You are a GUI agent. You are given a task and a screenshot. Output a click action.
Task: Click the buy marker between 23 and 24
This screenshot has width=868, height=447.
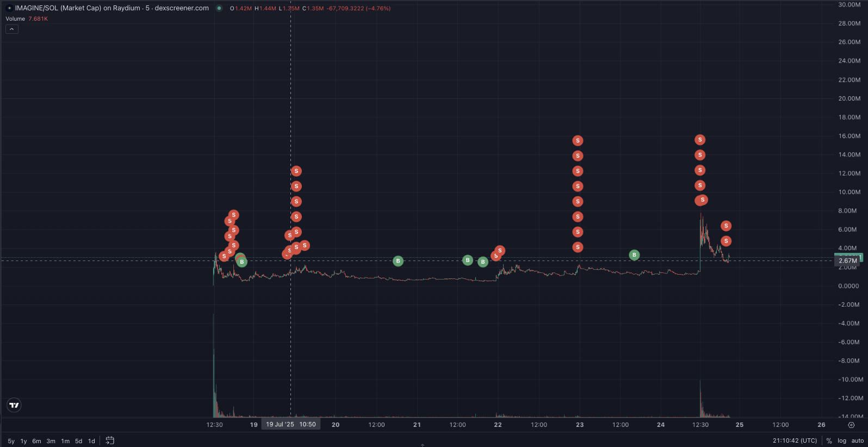tap(634, 255)
